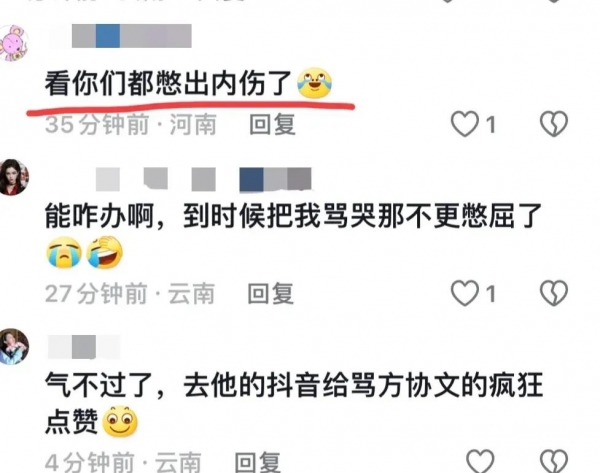
Task: Tap broken heart on 27分钟前 comment
Action: pos(554,293)
